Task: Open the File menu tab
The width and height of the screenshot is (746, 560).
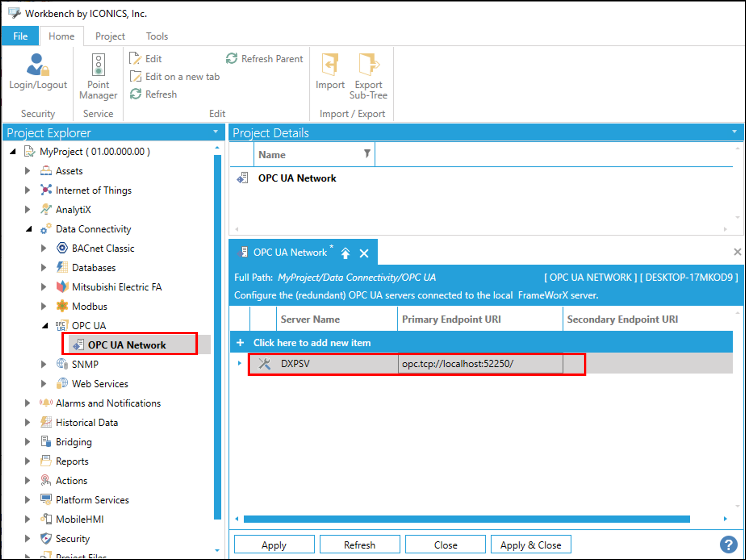Action: (20, 36)
